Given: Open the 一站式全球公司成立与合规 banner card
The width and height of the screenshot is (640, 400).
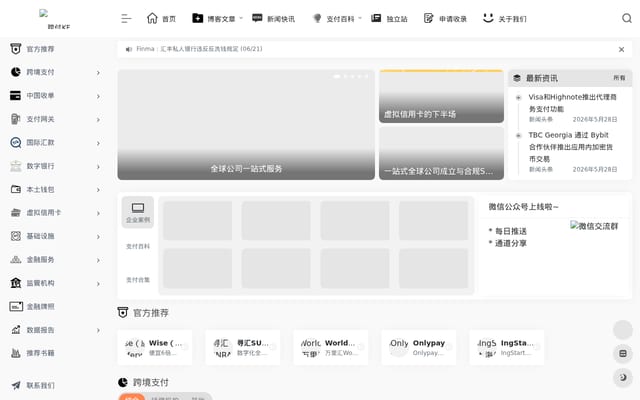Looking at the screenshot, I should [441, 153].
